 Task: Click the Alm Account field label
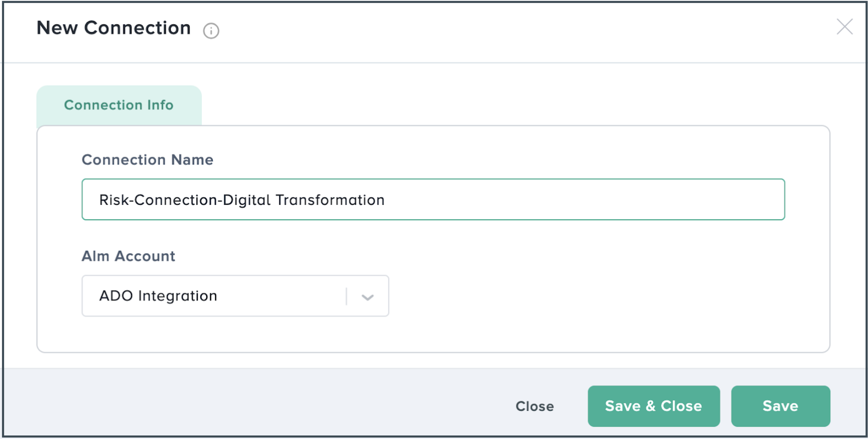[x=128, y=256]
